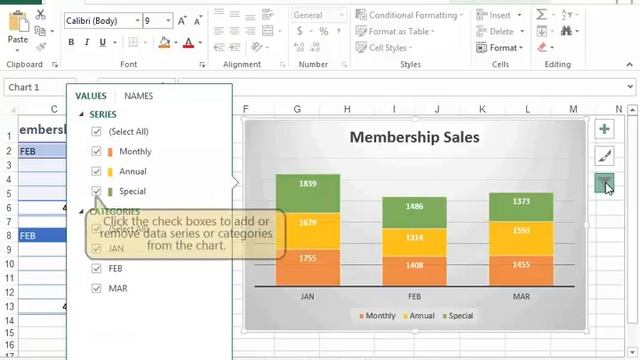The height and width of the screenshot is (360, 640).
Task: Uncheck the JAN category checkbox
Action: (x=96, y=248)
